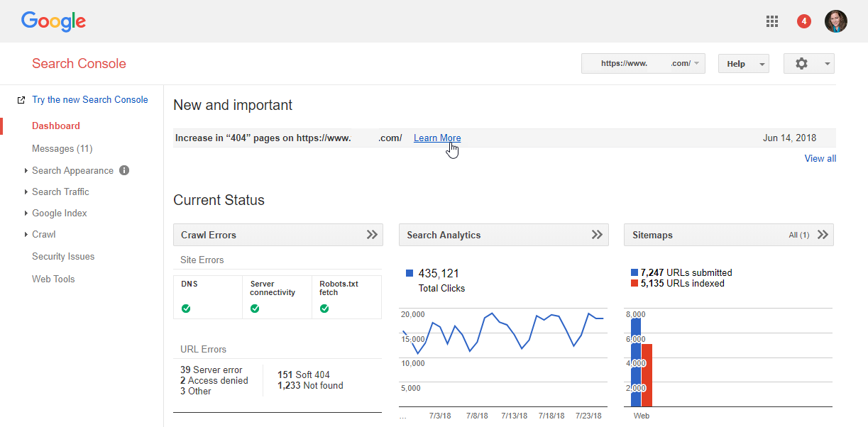Open the Crawl Errors panel header

pyautogui.click(x=278, y=235)
